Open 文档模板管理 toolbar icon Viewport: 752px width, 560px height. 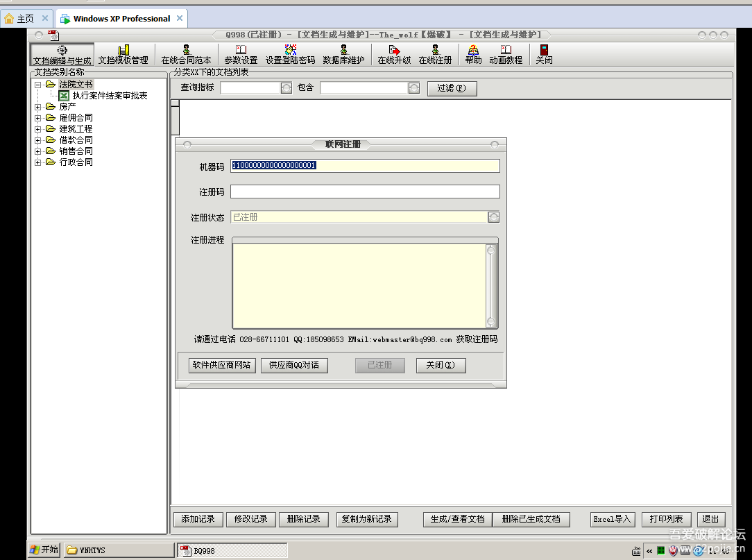pos(123,55)
